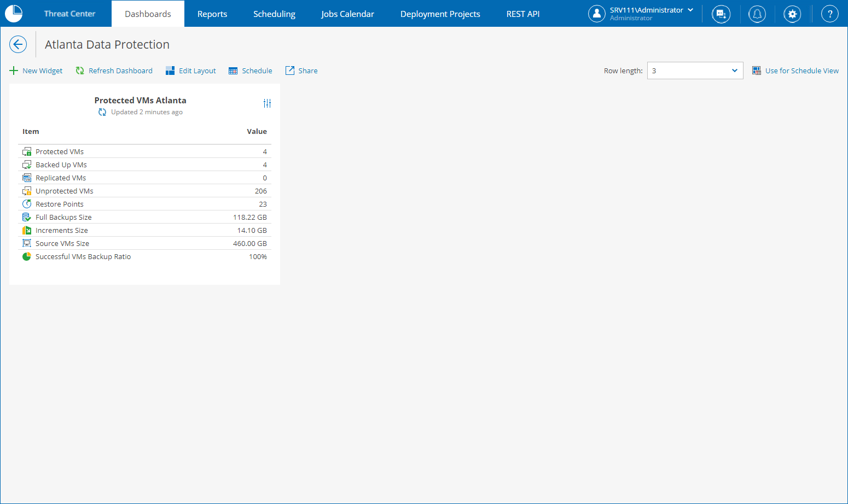Viewport: 848px width, 504px height.
Task: Click Refresh Dashboard
Action: point(114,71)
